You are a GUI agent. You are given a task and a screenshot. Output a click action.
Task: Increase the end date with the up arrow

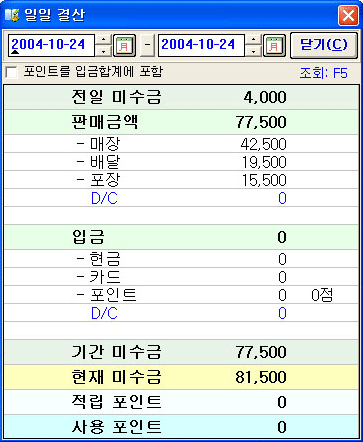(254, 40)
